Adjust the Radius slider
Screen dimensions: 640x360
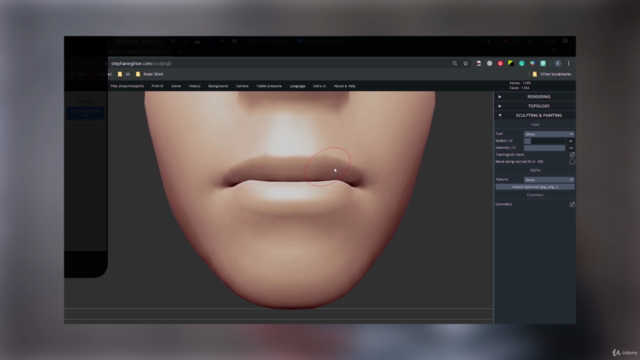pos(544,141)
